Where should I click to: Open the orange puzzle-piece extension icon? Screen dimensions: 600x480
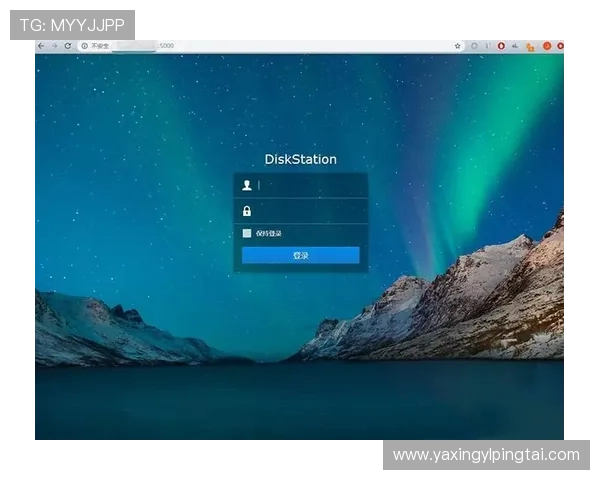coord(530,46)
